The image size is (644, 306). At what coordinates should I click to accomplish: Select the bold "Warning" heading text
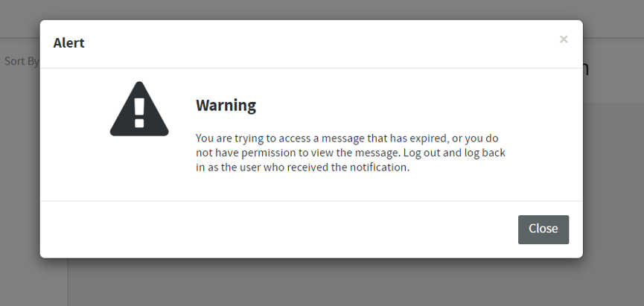[x=226, y=106]
